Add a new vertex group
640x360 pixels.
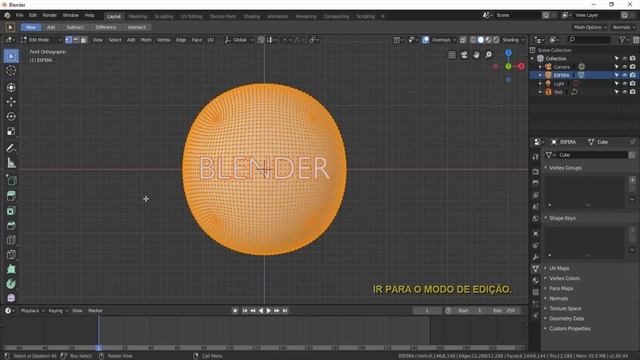point(632,180)
